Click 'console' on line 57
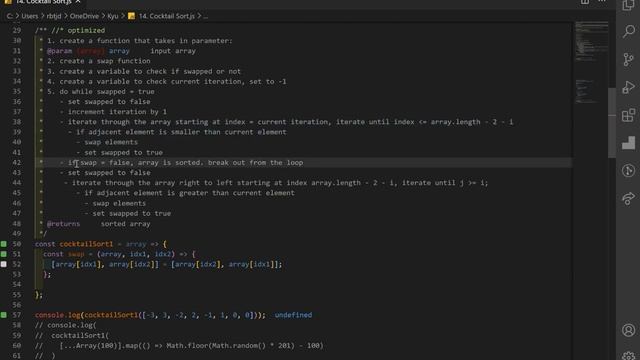This screenshot has height=360, width=640. click(x=49, y=315)
